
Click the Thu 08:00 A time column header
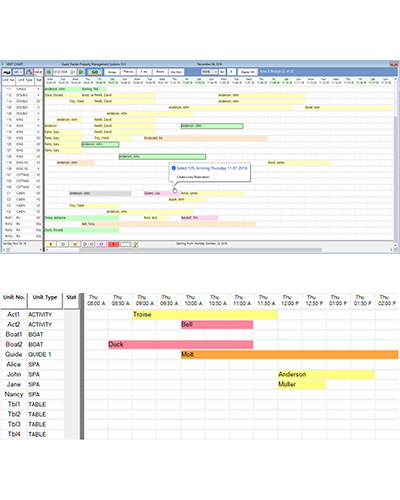(96, 300)
